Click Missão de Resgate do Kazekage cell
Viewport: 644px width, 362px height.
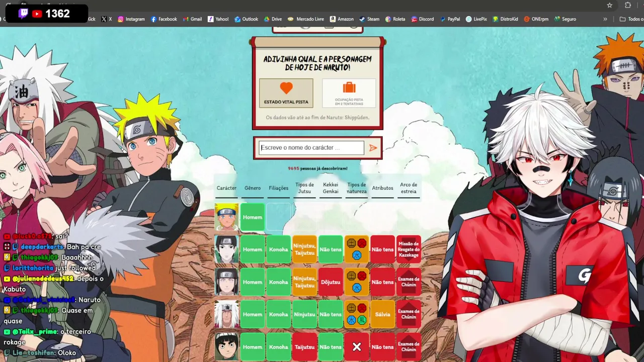409,249
